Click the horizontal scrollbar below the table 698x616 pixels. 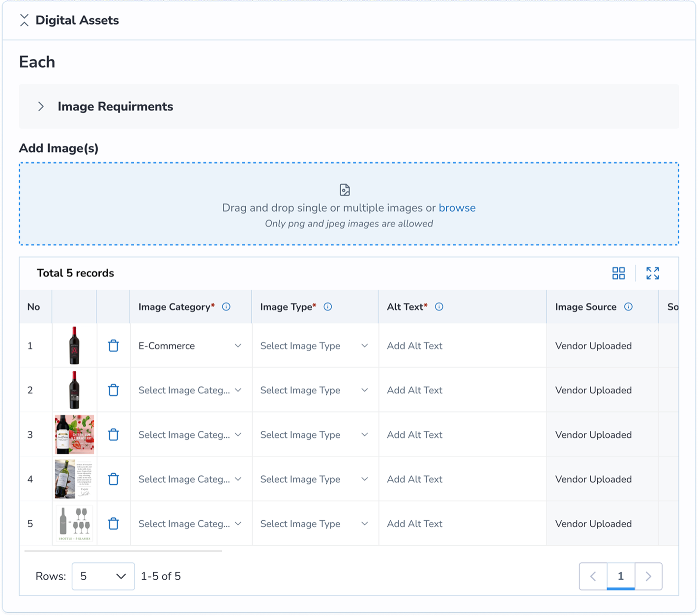pyautogui.click(x=123, y=551)
